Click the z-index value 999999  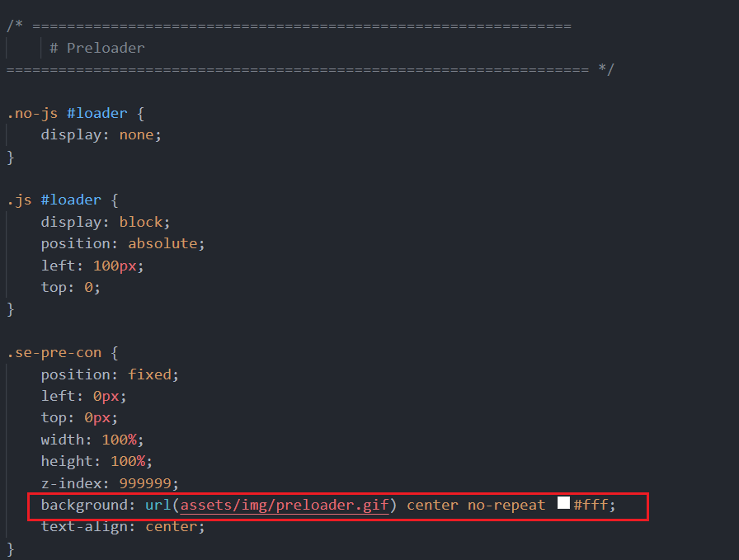click(148, 482)
